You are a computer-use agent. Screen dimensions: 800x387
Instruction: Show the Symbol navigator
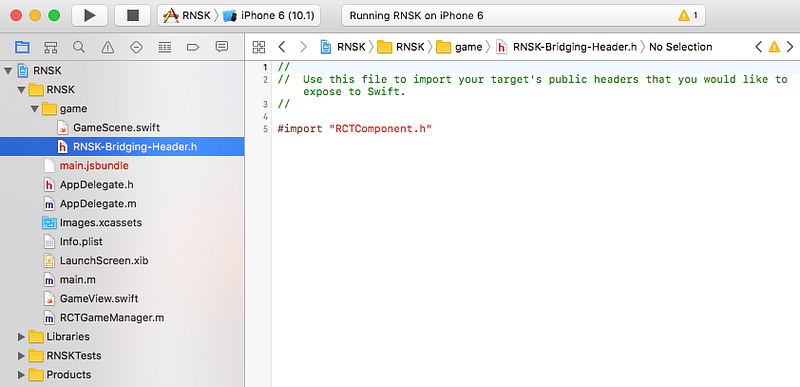[50, 47]
